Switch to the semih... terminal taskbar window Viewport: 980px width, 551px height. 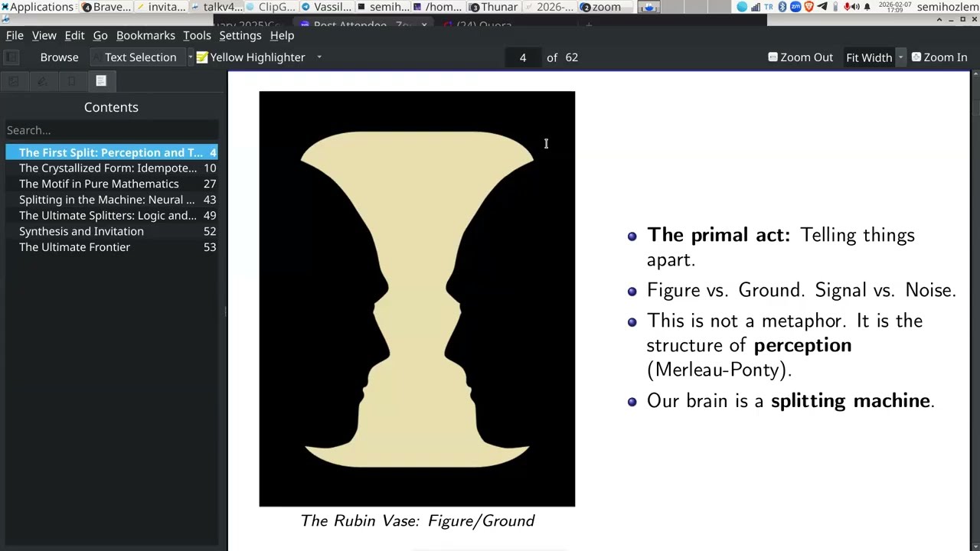383,7
